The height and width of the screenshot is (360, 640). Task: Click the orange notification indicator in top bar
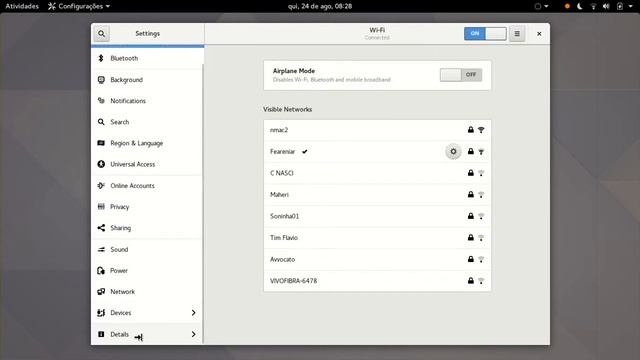567,6
